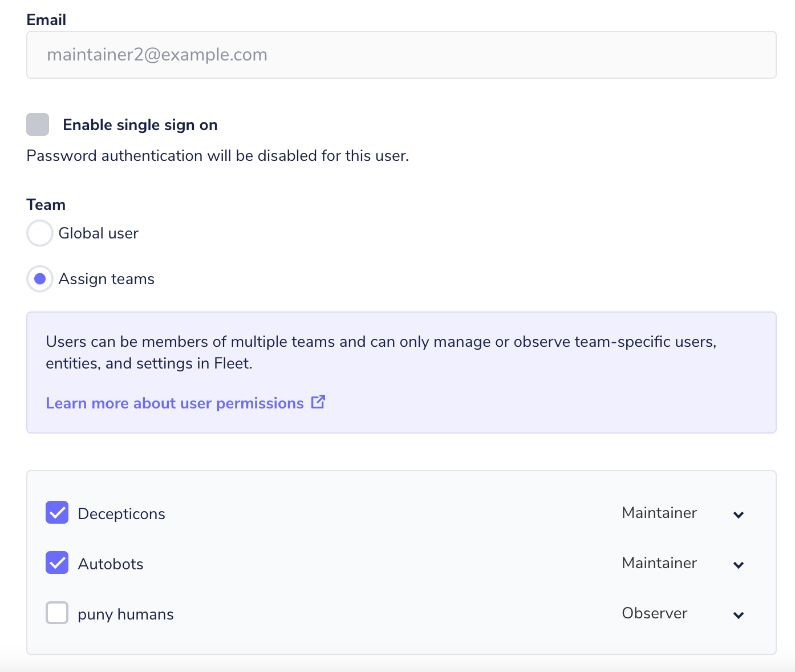
Task: Uncheck the Autobots team checkbox
Action: (x=57, y=563)
